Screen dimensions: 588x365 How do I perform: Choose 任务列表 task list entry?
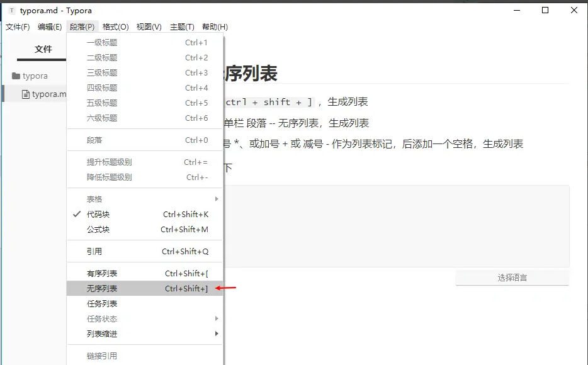pos(145,303)
